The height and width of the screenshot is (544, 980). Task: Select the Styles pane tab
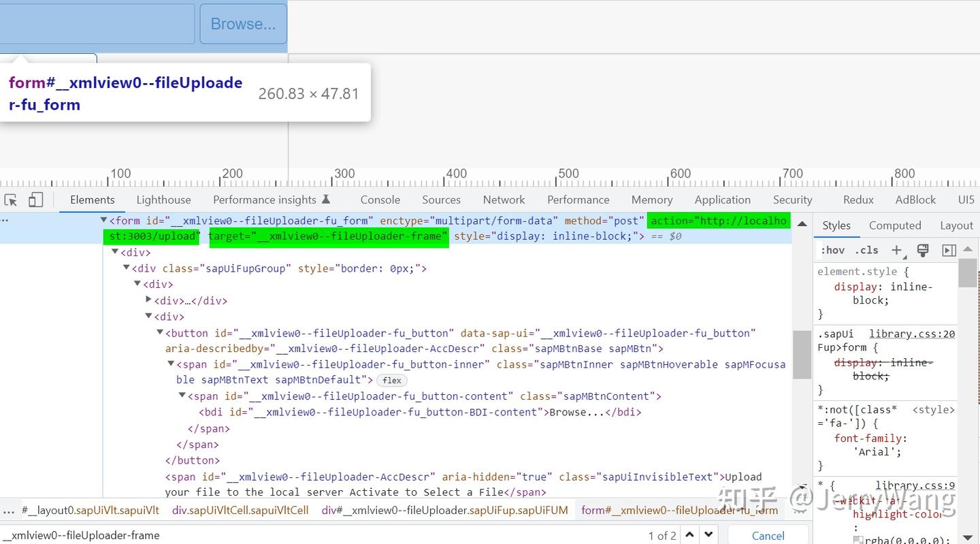point(836,226)
